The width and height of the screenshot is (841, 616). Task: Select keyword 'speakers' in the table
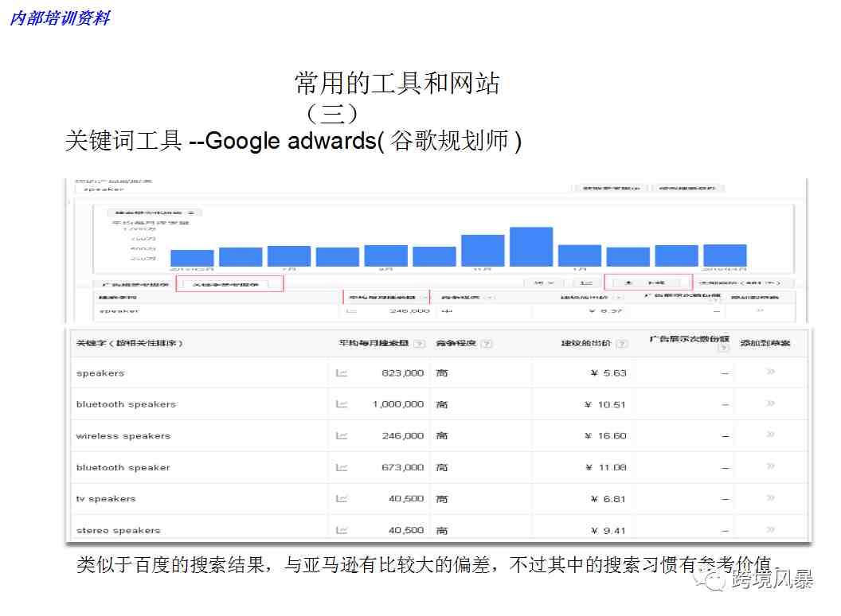pos(100,373)
